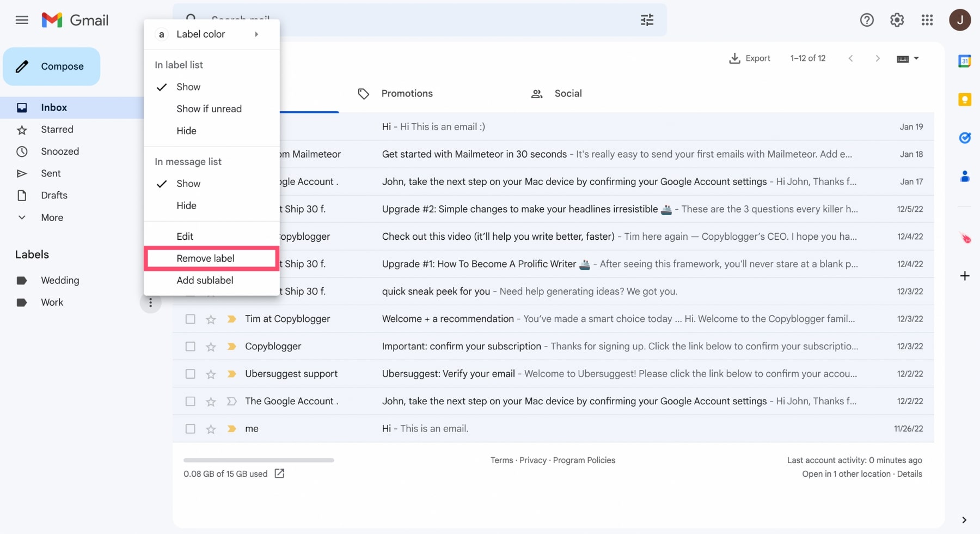Choose Hide under In label list

211,131
